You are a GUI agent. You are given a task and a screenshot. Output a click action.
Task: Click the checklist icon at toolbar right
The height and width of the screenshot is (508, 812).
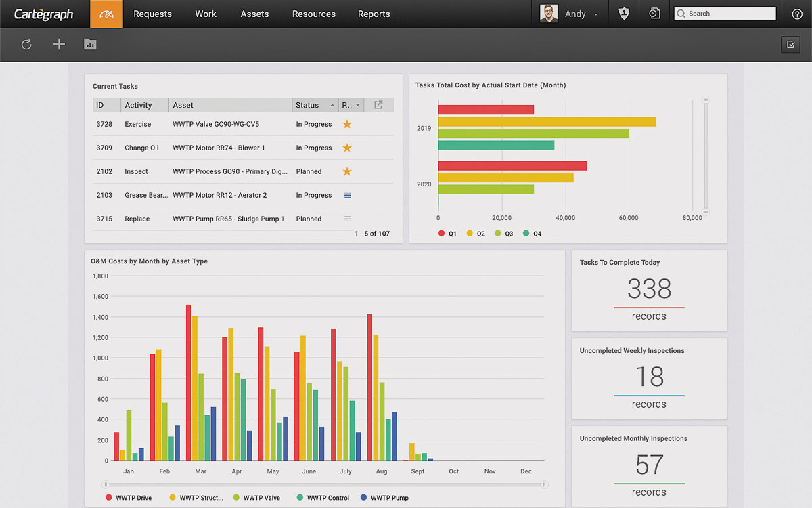[x=790, y=45]
